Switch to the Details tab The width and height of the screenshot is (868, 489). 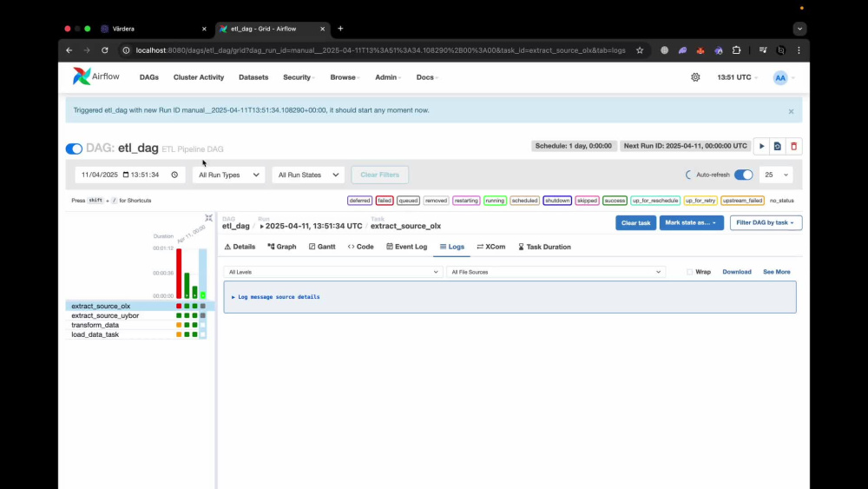pyautogui.click(x=240, y=247)
